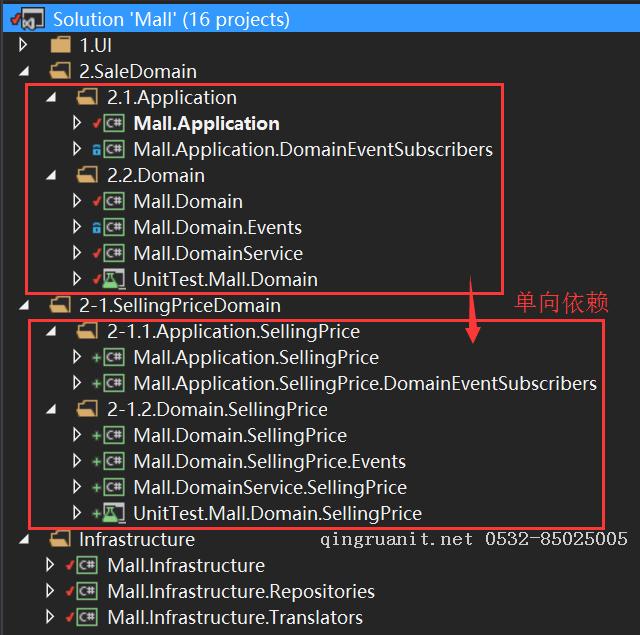Select the 1.UI folder label
Image resolution: width=640 pixels, height=635 pixels.
pos(96,45)
